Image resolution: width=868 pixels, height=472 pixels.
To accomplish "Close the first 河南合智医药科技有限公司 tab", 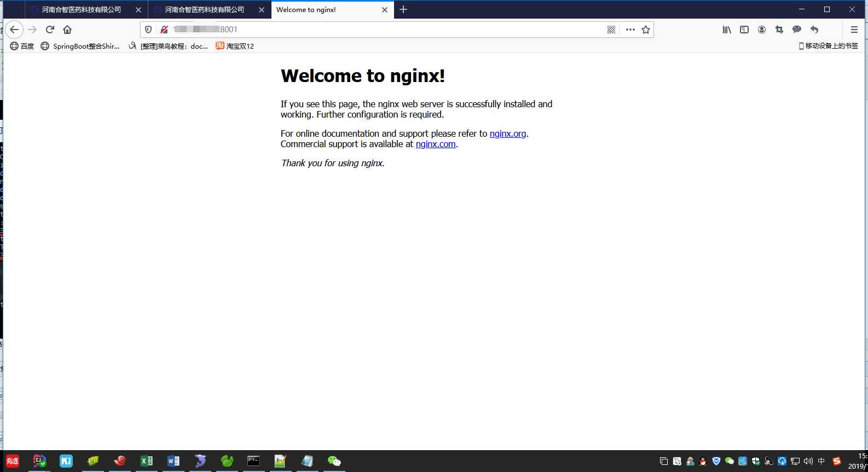I will coord(138,10).
